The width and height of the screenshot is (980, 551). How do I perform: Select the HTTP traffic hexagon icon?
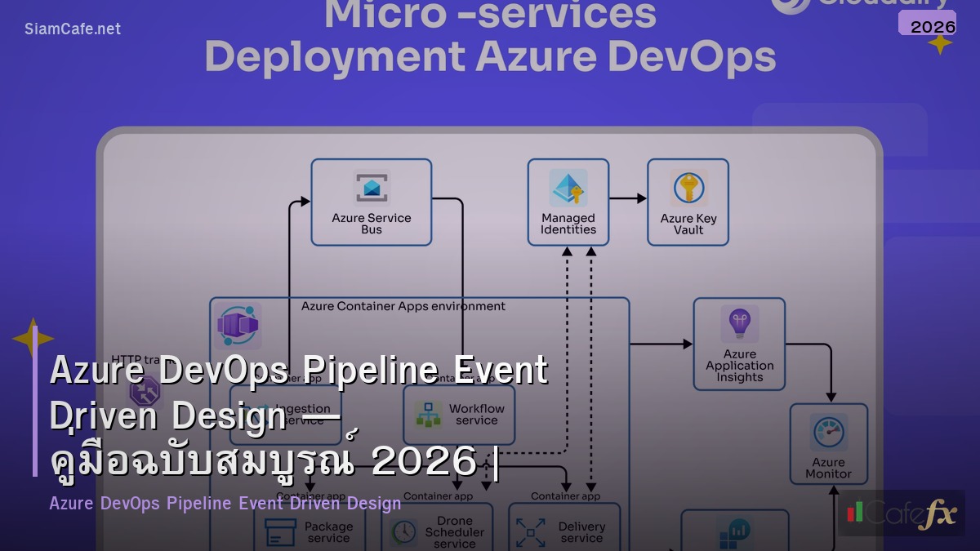147,392
